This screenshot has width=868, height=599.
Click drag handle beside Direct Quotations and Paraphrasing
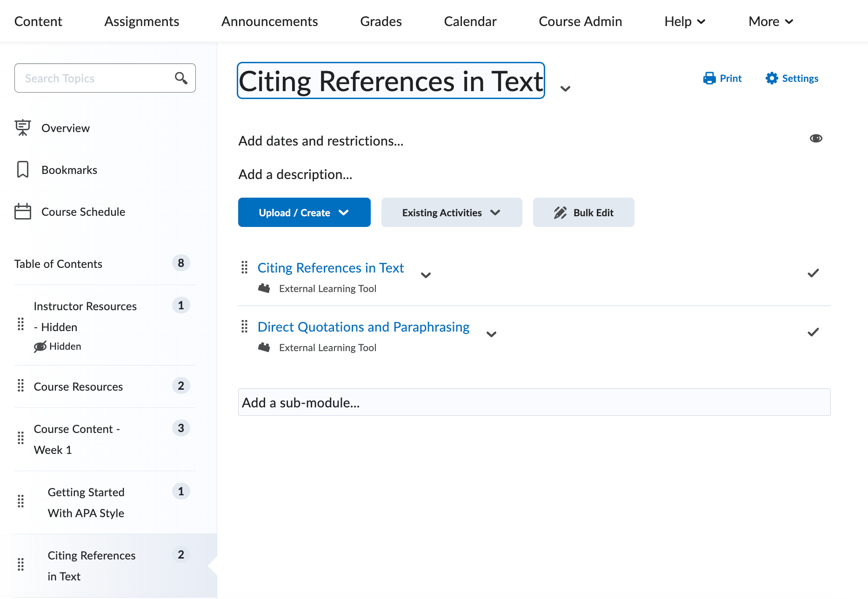point(244,326)
